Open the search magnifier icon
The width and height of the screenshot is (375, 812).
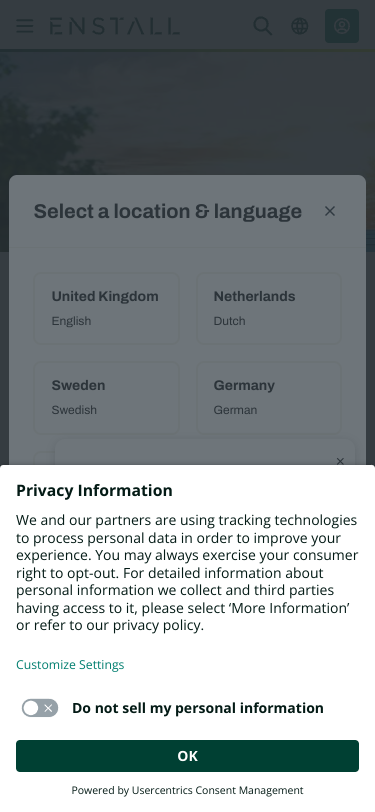[263, 26]
